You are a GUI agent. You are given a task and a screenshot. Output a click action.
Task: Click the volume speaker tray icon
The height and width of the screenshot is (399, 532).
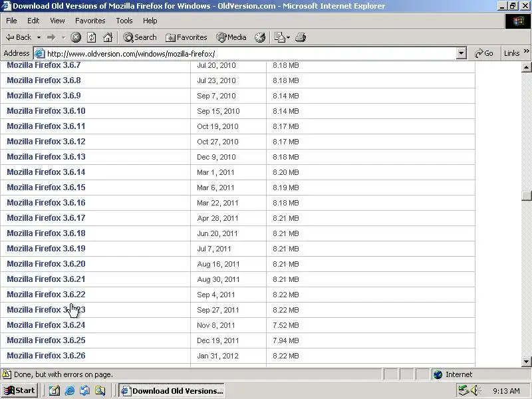tap(475, 390)
